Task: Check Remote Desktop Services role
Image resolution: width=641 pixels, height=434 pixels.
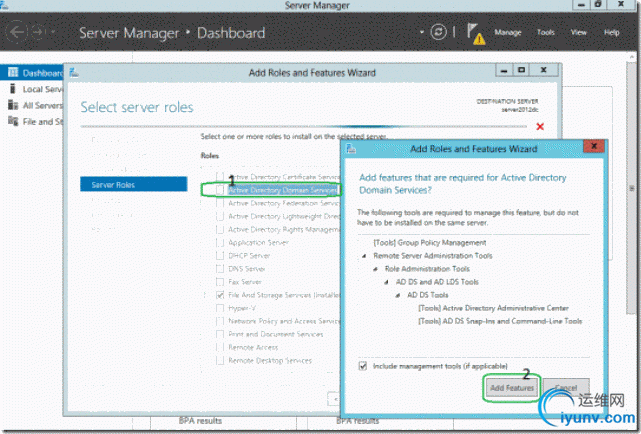Action: click(220, 360)
